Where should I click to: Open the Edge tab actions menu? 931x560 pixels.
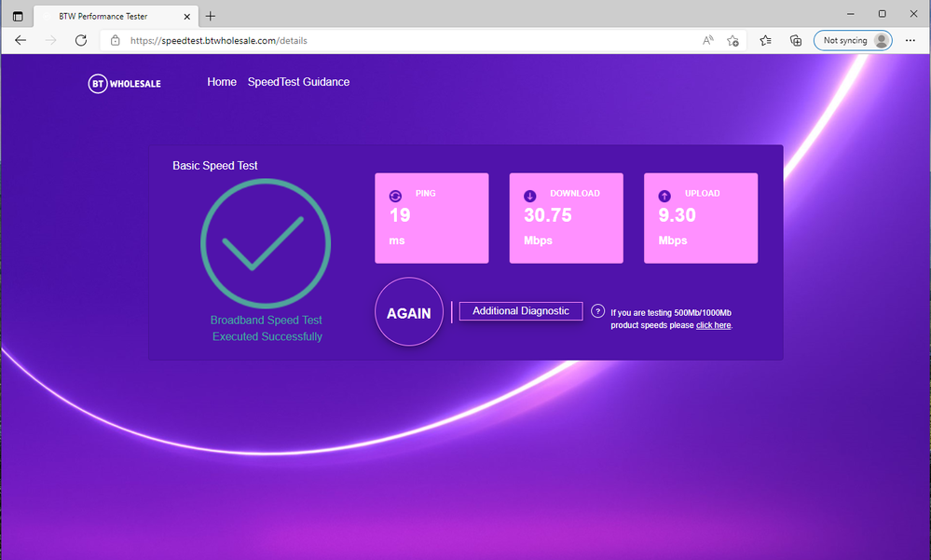tap(18, 16)
